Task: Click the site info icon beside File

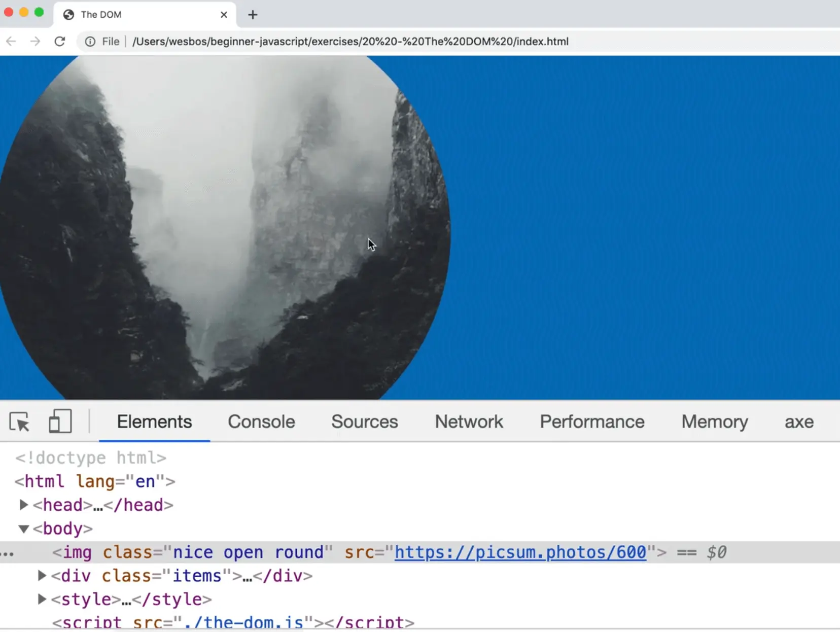Action: pyautogui.click(x=90, y=42)
